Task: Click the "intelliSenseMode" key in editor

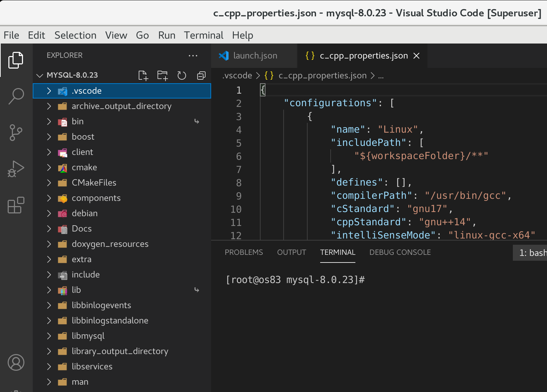Action: point(383,235)
